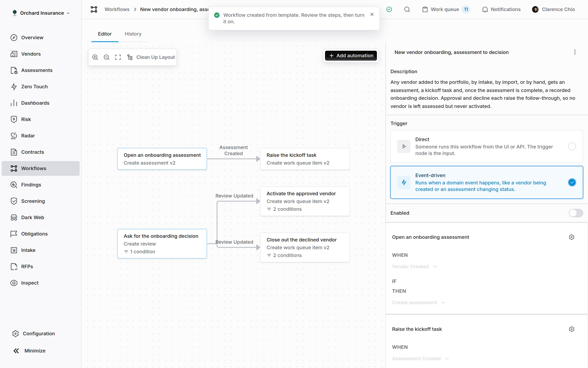Click the workflow icon beside breadcrumb
Screen dimensions: 588x368
pos(94,9)
